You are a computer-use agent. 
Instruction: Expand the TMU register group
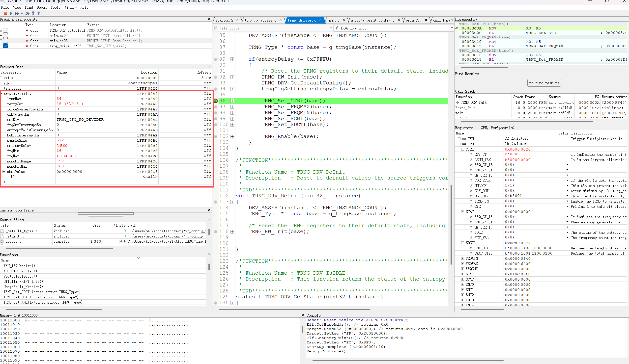click(459, 139)
